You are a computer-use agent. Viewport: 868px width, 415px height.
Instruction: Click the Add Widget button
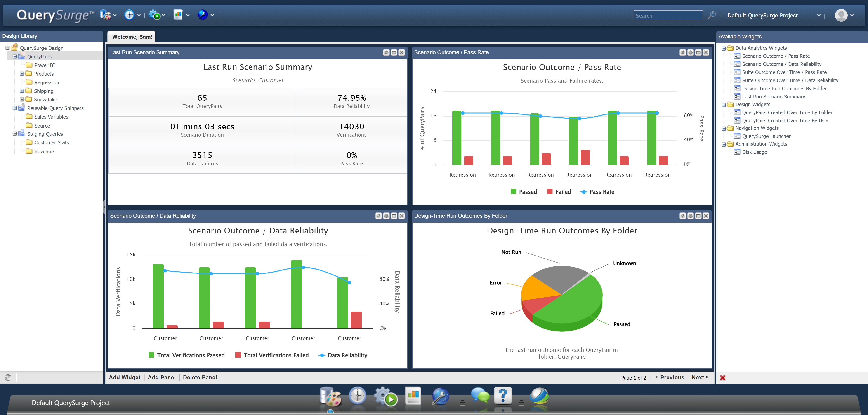(124, 378)
